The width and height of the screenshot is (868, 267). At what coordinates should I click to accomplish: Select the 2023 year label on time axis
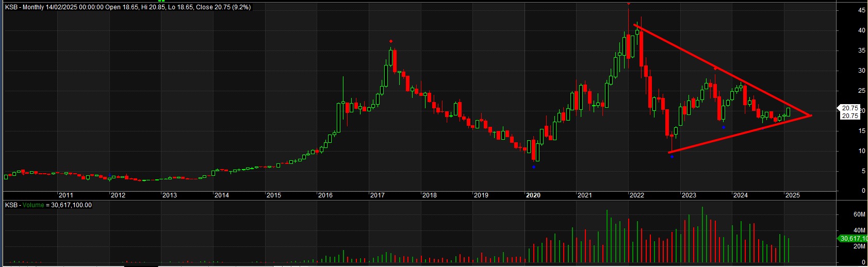tap(689, 195)
